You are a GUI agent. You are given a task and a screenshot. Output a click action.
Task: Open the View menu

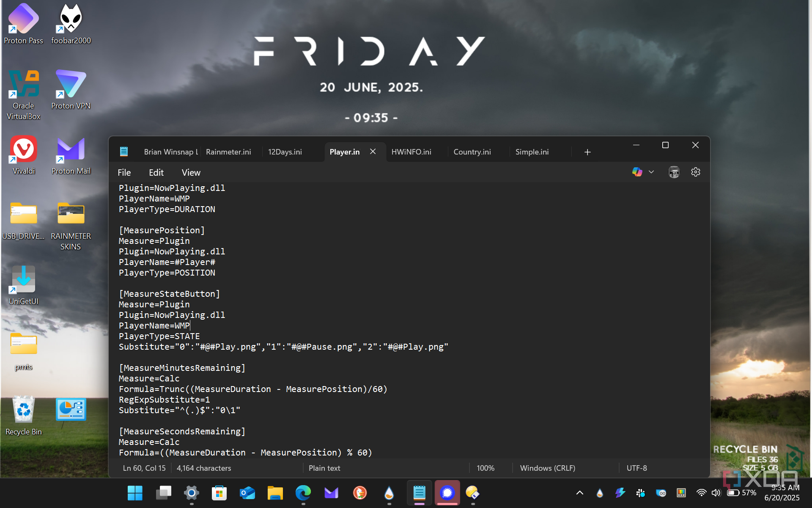[191, 173]
